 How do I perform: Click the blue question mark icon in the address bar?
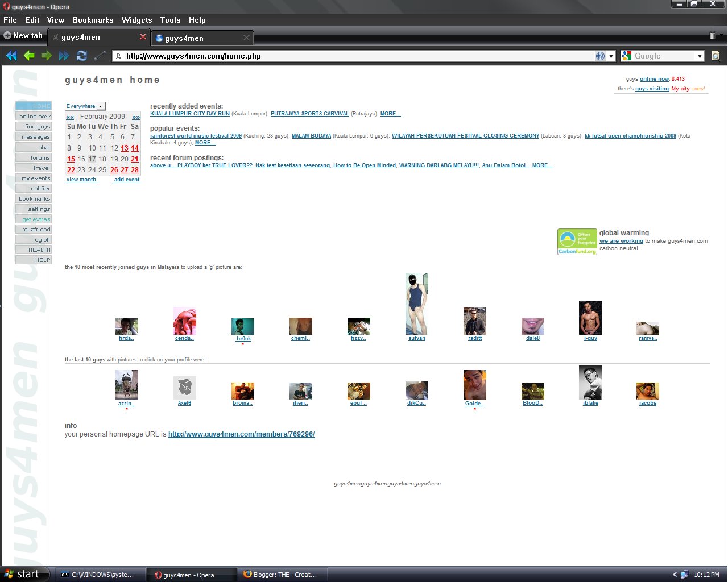pos(600,56)
